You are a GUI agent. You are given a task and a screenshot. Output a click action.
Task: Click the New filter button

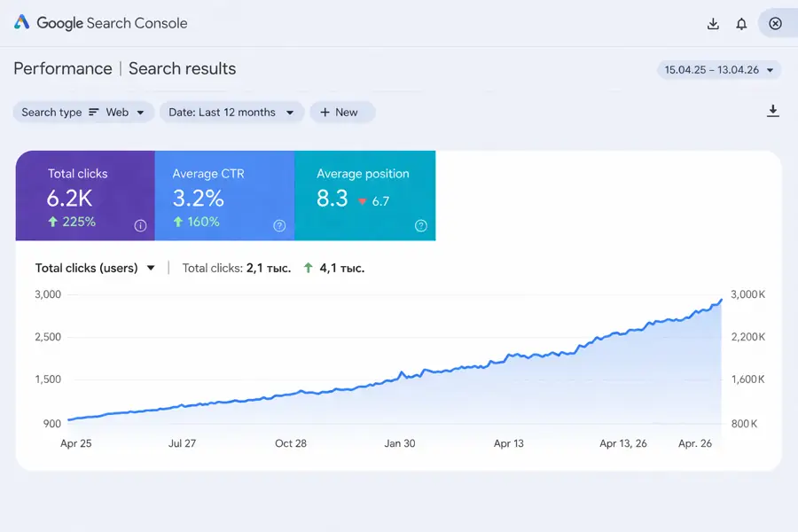(x=342, y=112)
